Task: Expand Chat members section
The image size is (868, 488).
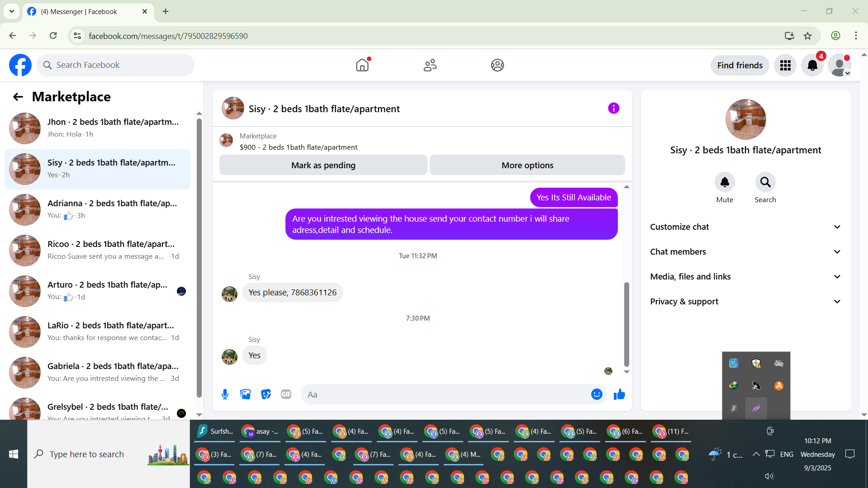Action: coord(745,252)
